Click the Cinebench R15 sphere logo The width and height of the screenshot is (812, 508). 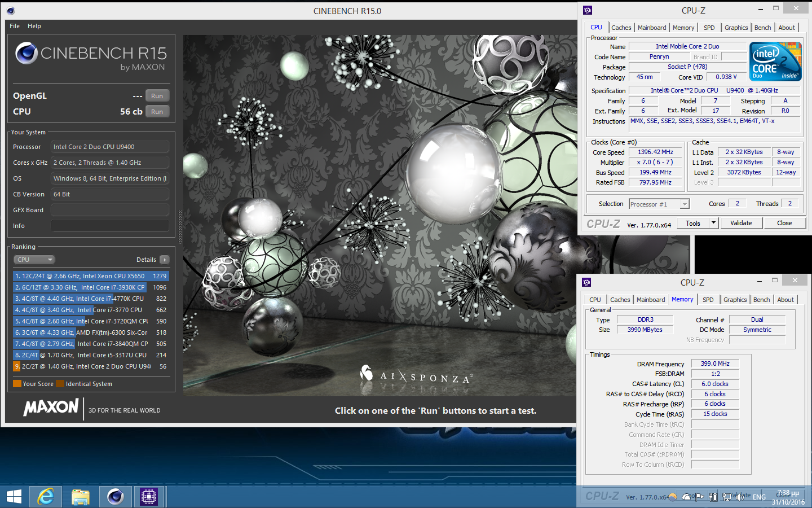click(26, 53)
